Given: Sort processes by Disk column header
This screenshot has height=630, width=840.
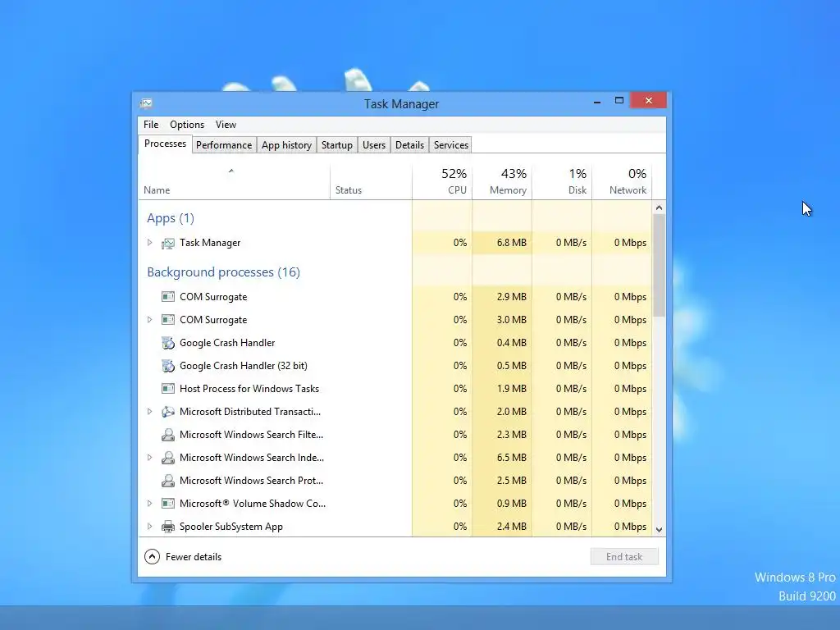Looking at the screenshot, I should tap(562, 181).
